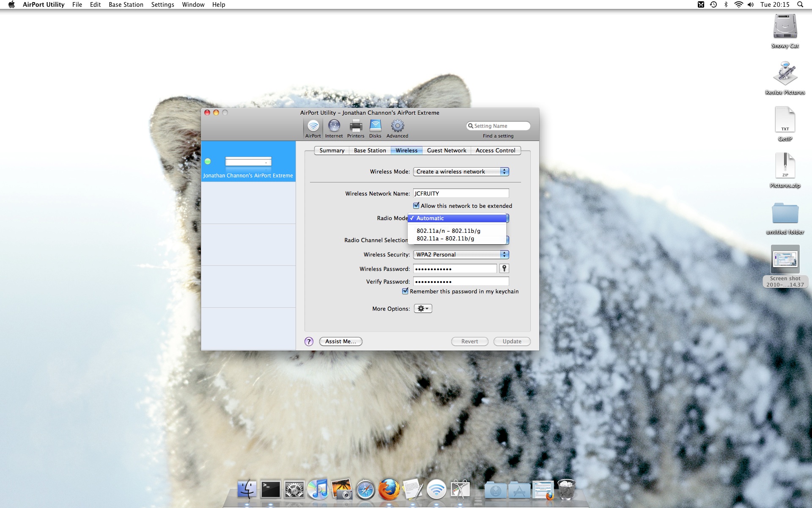The image size is (812, 508).
Task: Open System Preferences in the dock
Action: [294, 490]
